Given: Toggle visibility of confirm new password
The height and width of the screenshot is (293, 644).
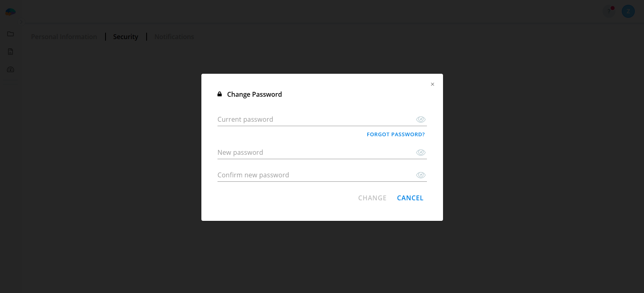Looking at the screenshot, I should (x=420, y=175).
